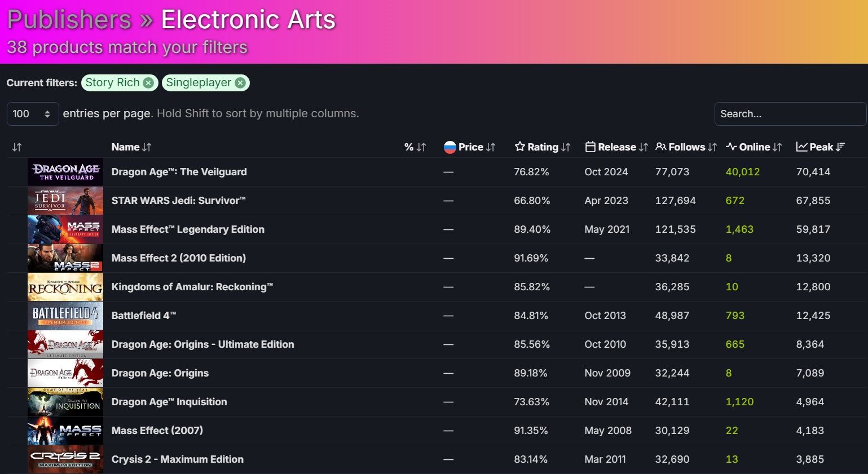Viewport: 868px width, 474px height.
Task: Sort table by Peak players column
Action: click(x=821, y=147)
